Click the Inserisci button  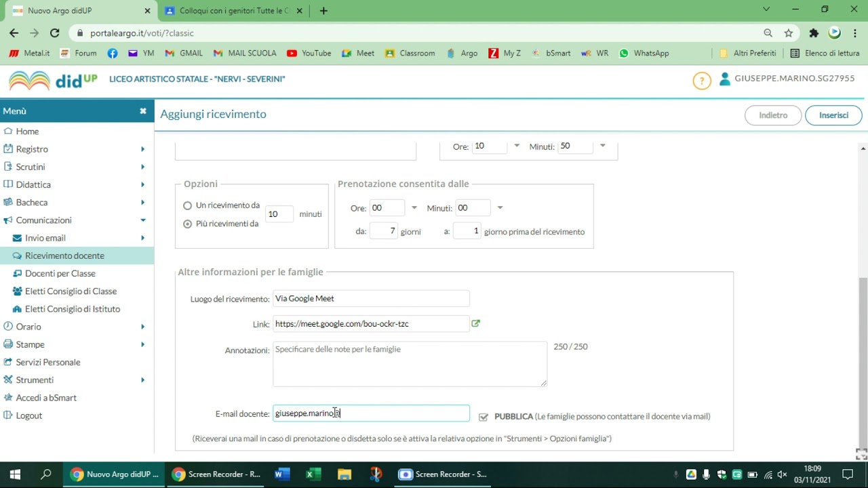[833, 115]
